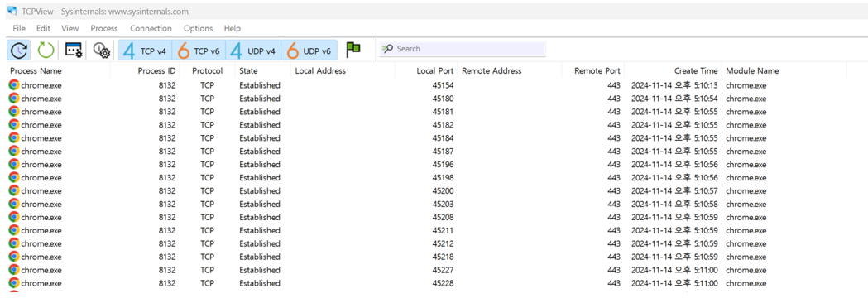
Task: Open the Options menu
Action: [199, 28]
